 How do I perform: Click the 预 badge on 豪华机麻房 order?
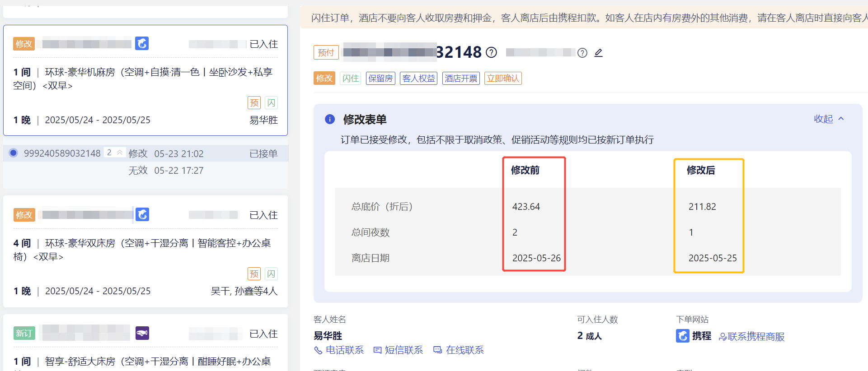coord(254,103)
